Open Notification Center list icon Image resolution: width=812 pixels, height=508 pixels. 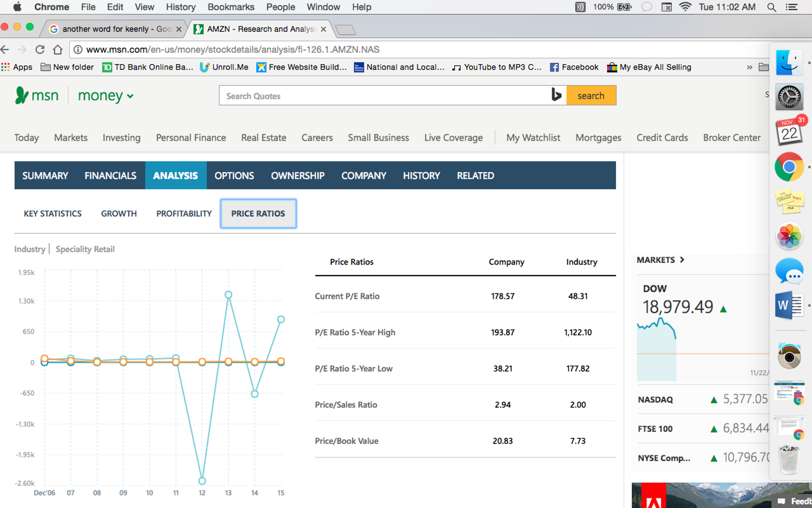click(791, 7)
